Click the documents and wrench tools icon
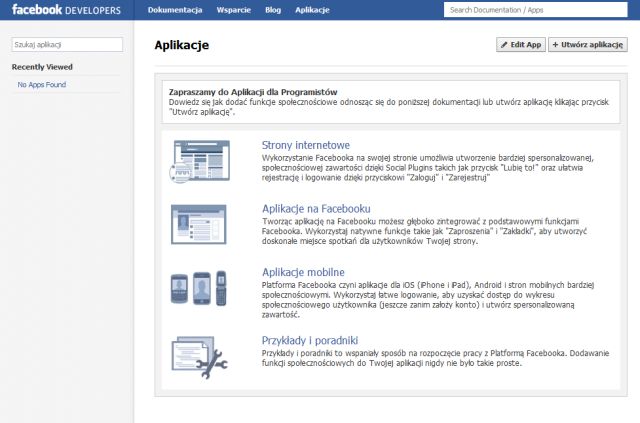 [x=200, y=357]
